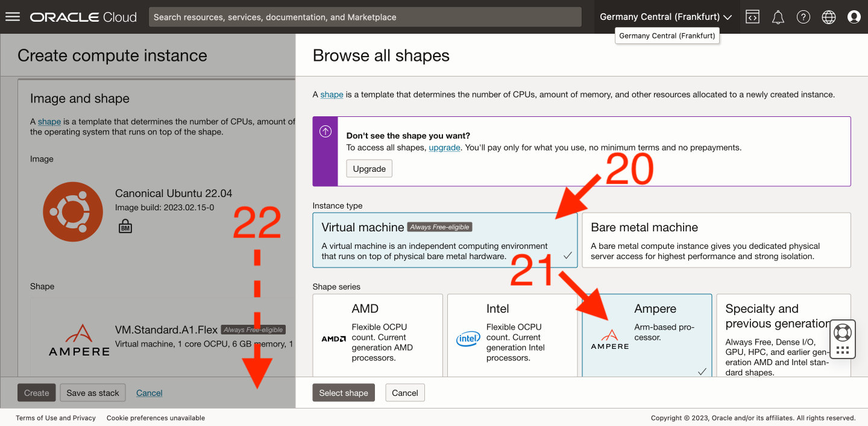Open the notifications bell
Viewport: 868px width, 426px height.
(x=778, y=17)
